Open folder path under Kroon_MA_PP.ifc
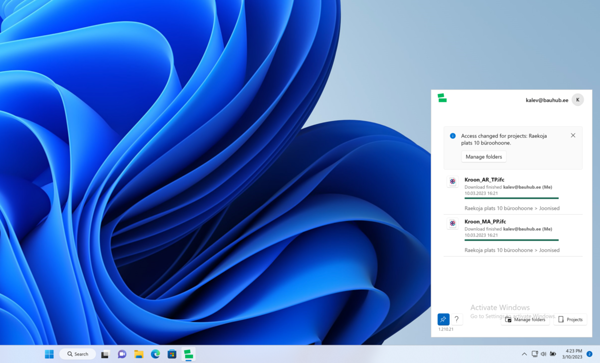Screen dimensions: 600x363 tap(512, 250)
